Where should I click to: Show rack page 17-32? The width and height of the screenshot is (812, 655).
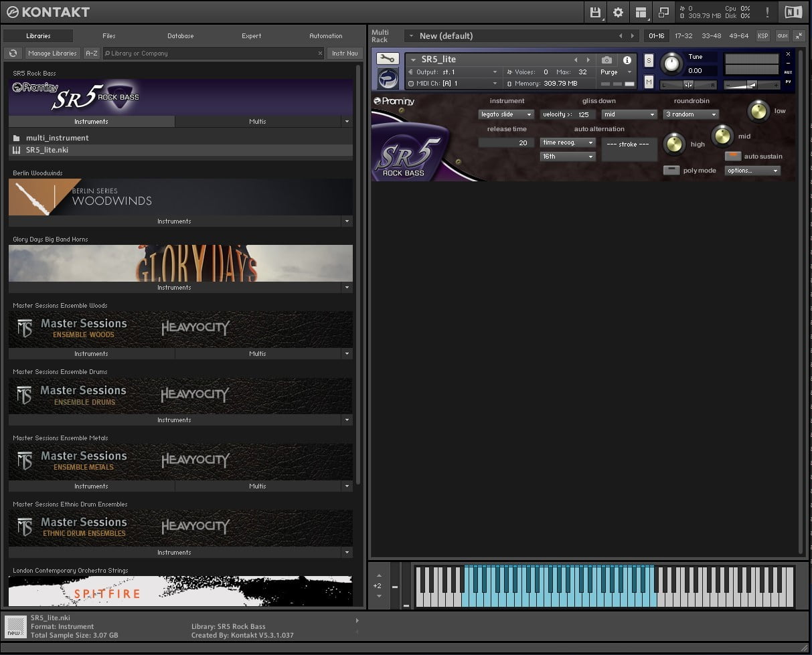pos(683,35)
